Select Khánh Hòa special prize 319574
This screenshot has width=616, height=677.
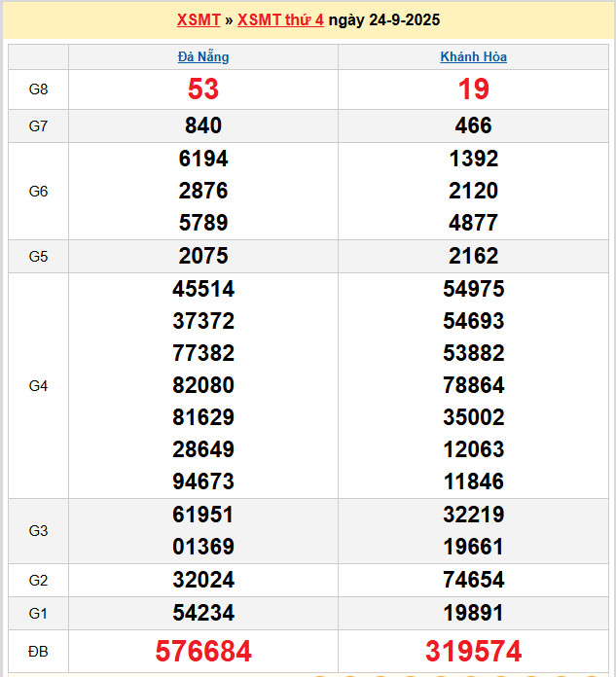pos(474,651)
